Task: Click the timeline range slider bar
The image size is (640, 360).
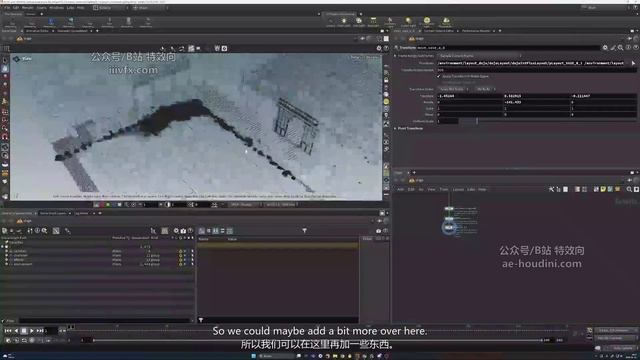Action: click(x=318, y=340)
